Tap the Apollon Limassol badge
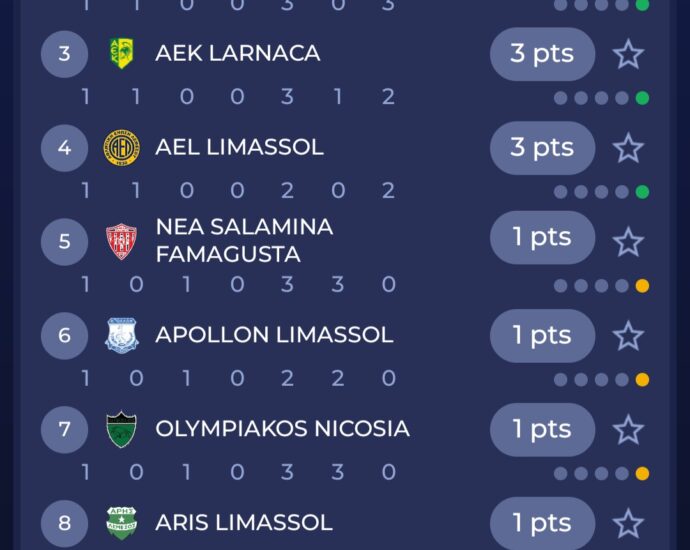This screenshot has width=690, height=550. [121, 335]
